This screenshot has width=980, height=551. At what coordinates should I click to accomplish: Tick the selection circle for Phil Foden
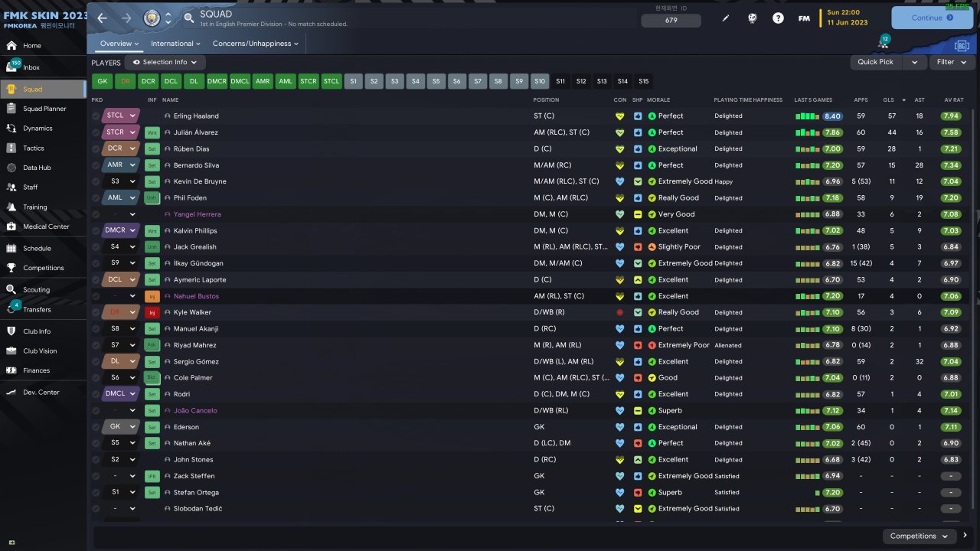click(x=96, y=198)
